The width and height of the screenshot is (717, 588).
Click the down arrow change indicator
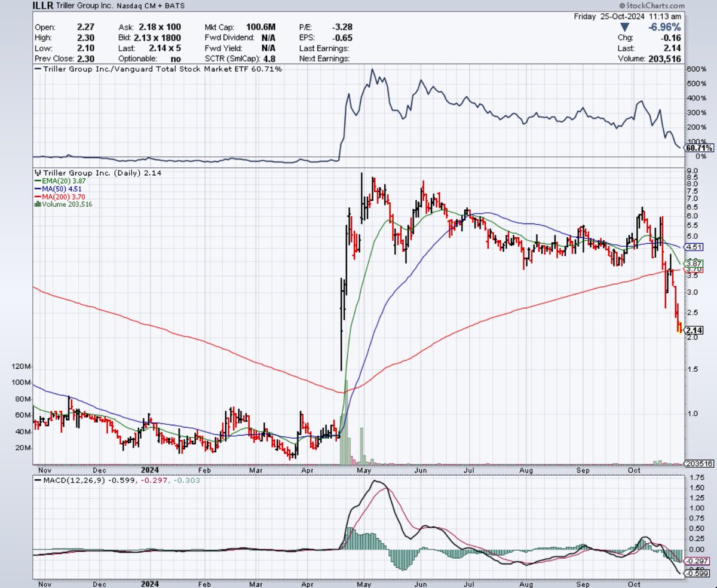point(624,27)
